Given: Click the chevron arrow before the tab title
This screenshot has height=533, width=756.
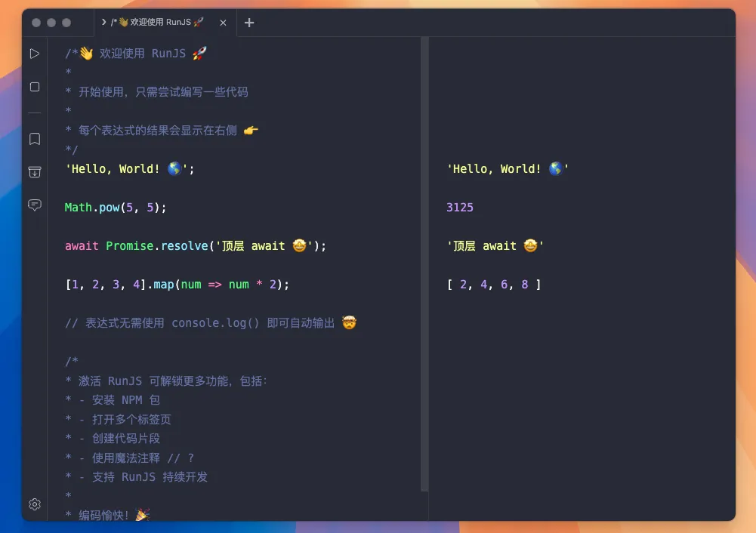Looking at the screenshot, I should click(103, 23).
